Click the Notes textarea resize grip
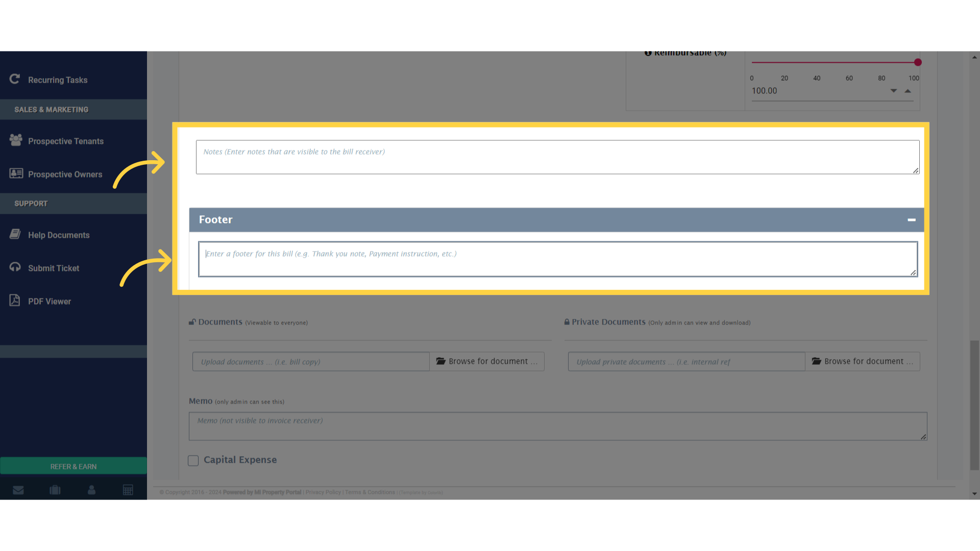The height and width of the screenshot is (551, 980). 916,170
